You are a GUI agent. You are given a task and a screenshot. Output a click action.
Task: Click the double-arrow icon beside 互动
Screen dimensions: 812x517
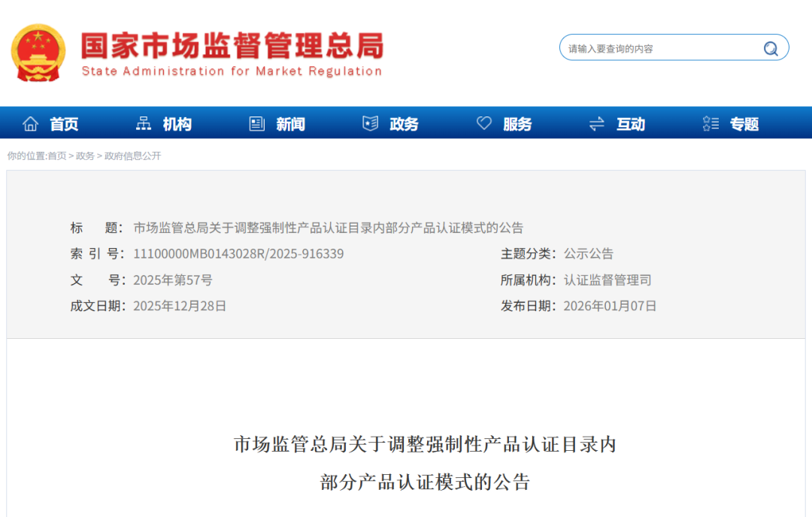[x=597, y=123]
